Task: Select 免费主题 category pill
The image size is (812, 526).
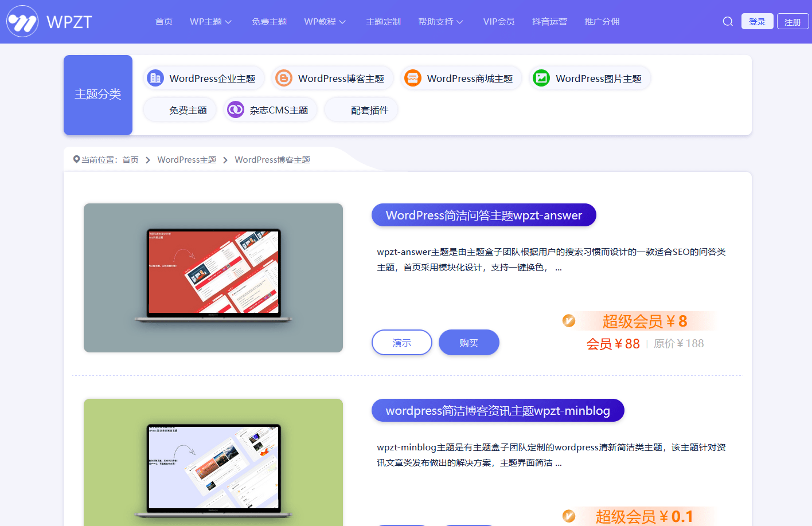Action: pyautogui.click(x=179, y=109)
